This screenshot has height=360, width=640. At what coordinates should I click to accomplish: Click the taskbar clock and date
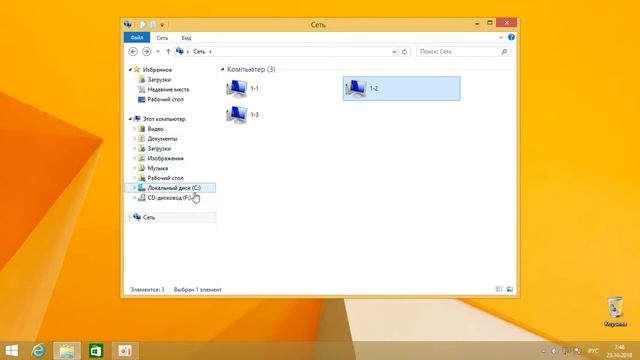[x=619, y=351]
